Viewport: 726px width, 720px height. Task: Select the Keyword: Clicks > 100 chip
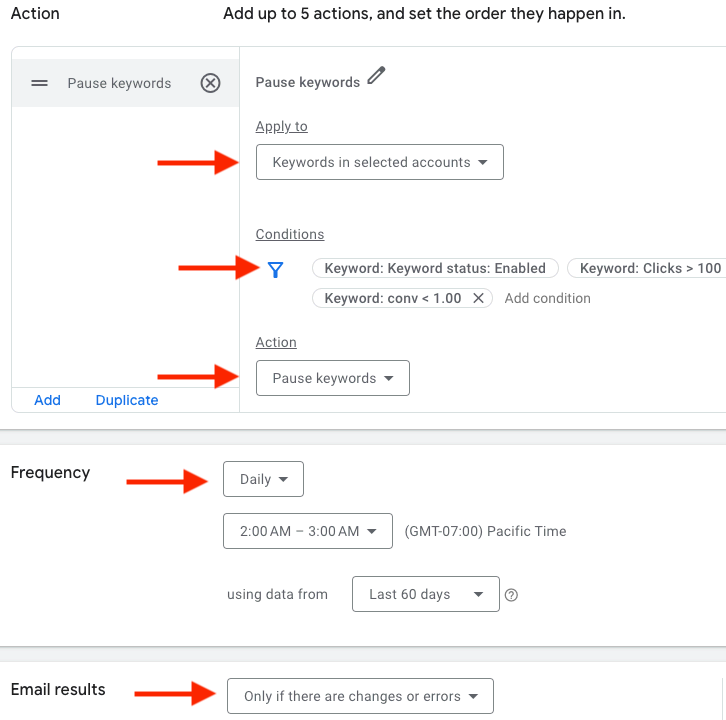[x=649, y=268]
